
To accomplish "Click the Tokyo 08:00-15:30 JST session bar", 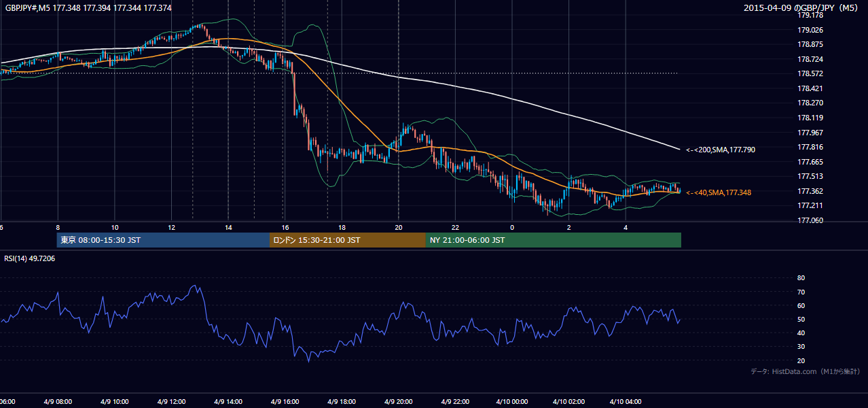I will tap(163, 240).
